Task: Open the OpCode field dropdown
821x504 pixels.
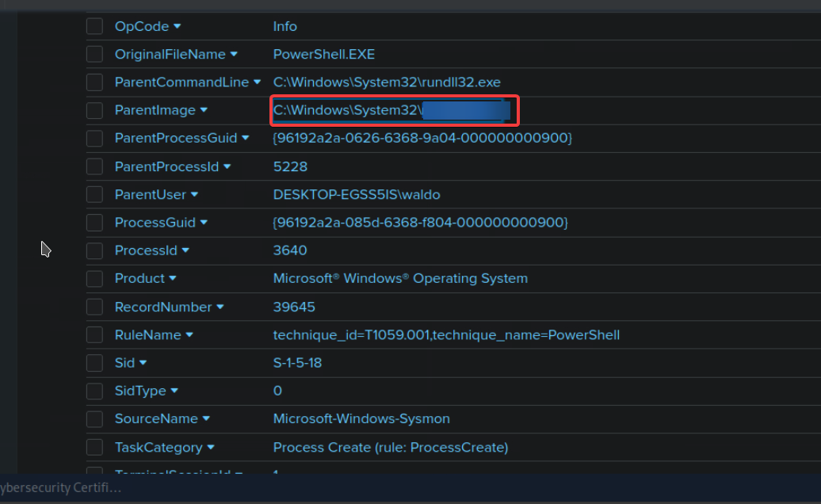Action: (x=177, y=26)
